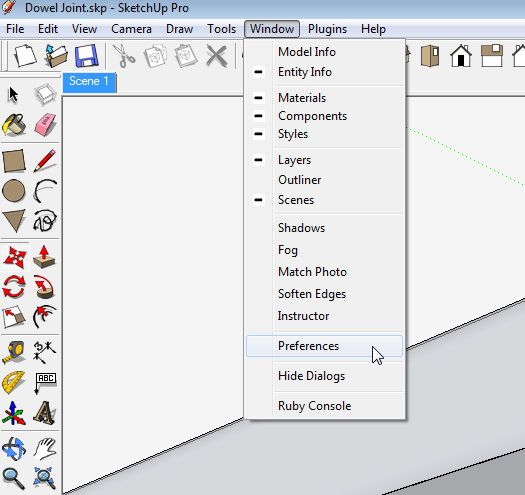
Task: Select the Tape Measure tool
Action: [14, 352]
